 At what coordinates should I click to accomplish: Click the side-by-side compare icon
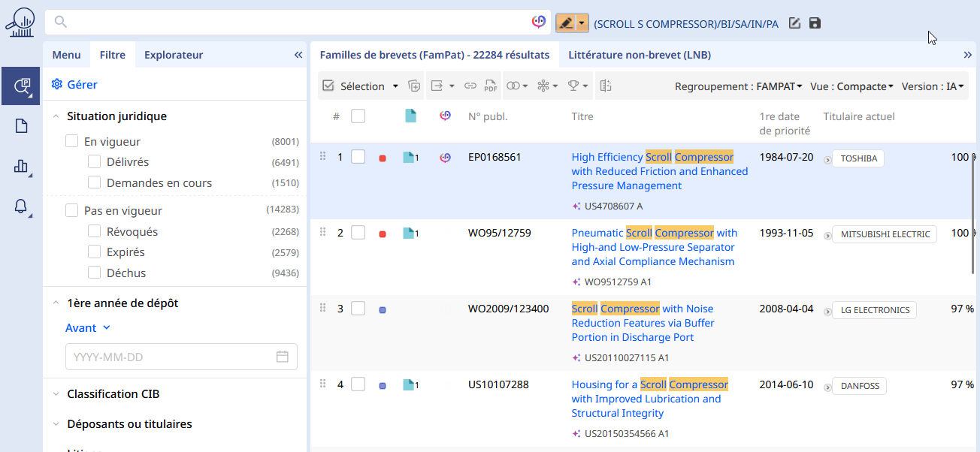[x=606, y=86]
